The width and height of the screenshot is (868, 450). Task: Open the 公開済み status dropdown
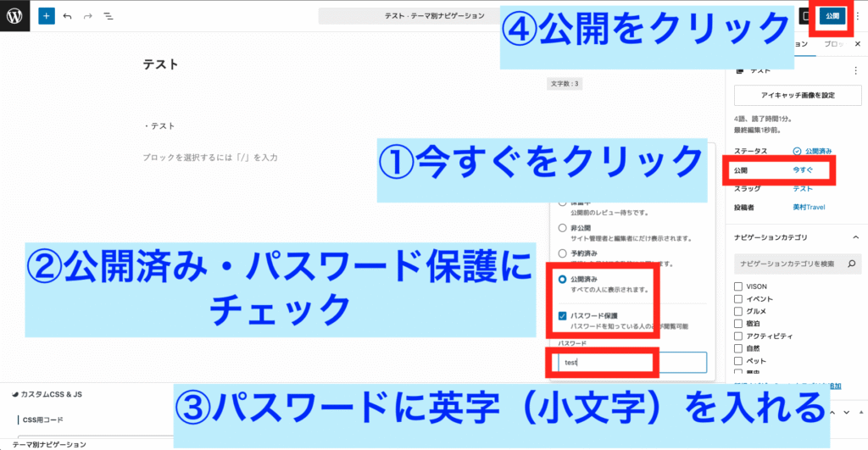pyautogui.click(x=817, y=151)
